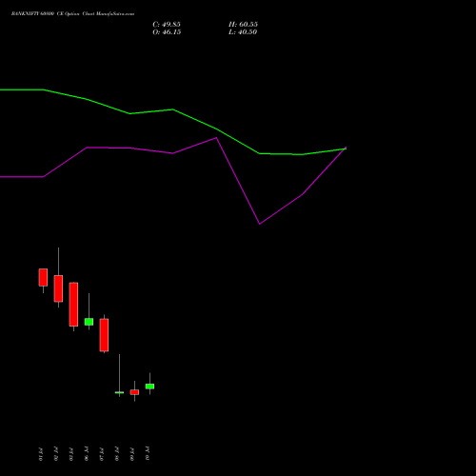Image resolution: width=476 pixels, height=476 pixels.
Task: Click the red candle for 02 Jul
Action: (58, 288)
